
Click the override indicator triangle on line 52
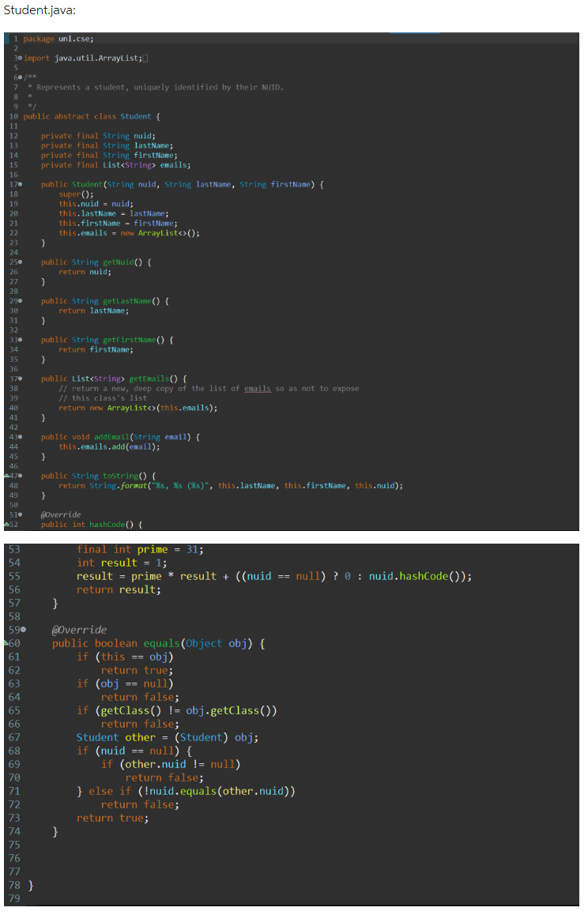click(6, 524)
